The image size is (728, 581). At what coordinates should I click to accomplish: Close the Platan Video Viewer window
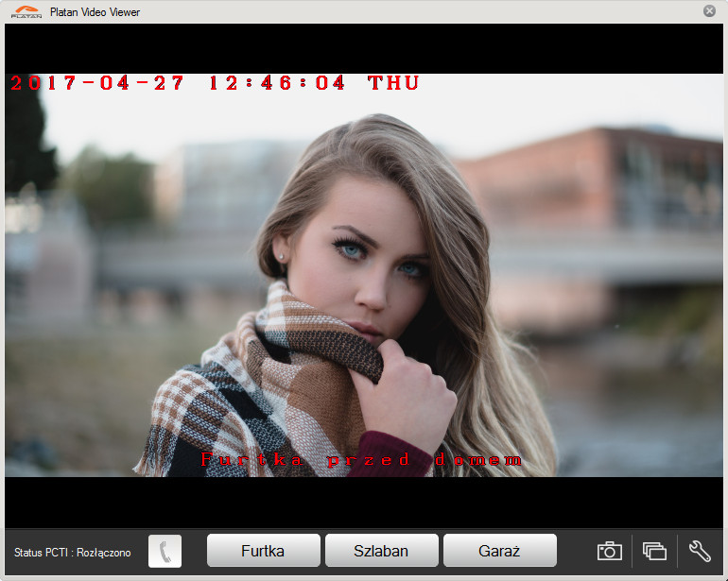click(x=709, y=10)
